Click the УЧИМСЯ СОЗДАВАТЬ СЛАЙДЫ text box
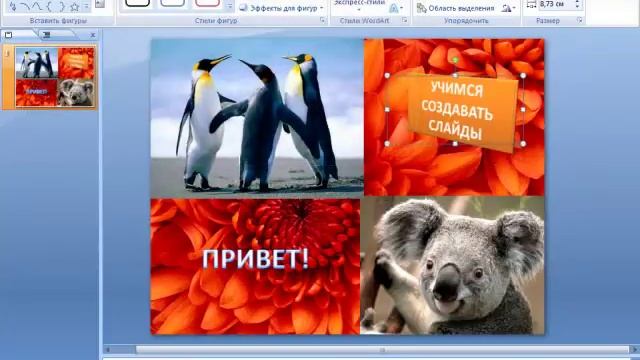This screenshot has width=640, height=360. point(458,111)
